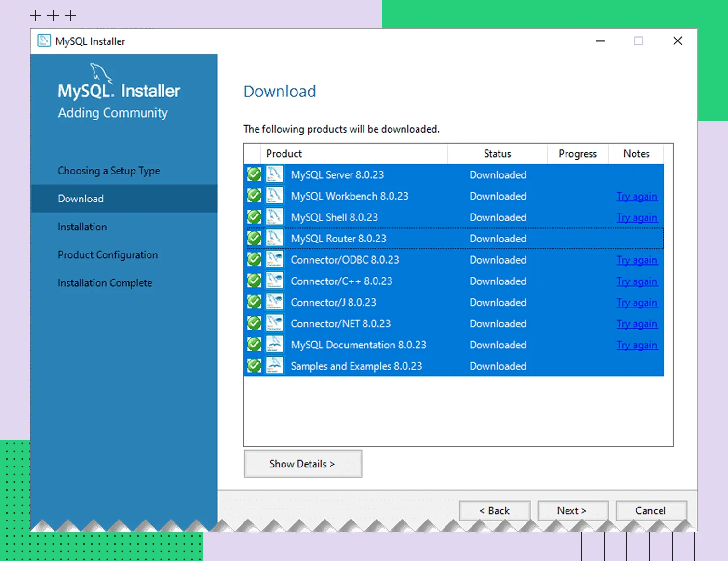This screenshot has height=561, width=728.
Task: Retry MySQL Workbench download via Try again
Action: (636, 196)
